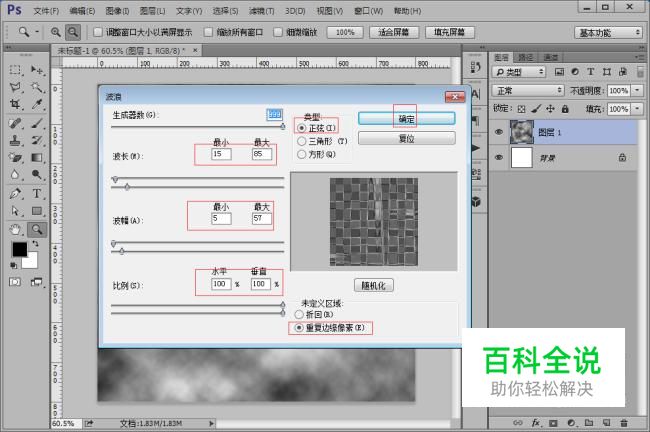Enable resize window to fit checkbox
The width and height of the screenshot is (650, 432).
tap(98, 32)
